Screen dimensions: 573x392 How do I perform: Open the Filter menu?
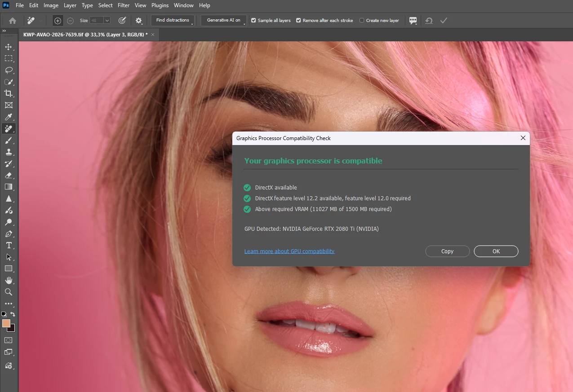tap(124, 5)
